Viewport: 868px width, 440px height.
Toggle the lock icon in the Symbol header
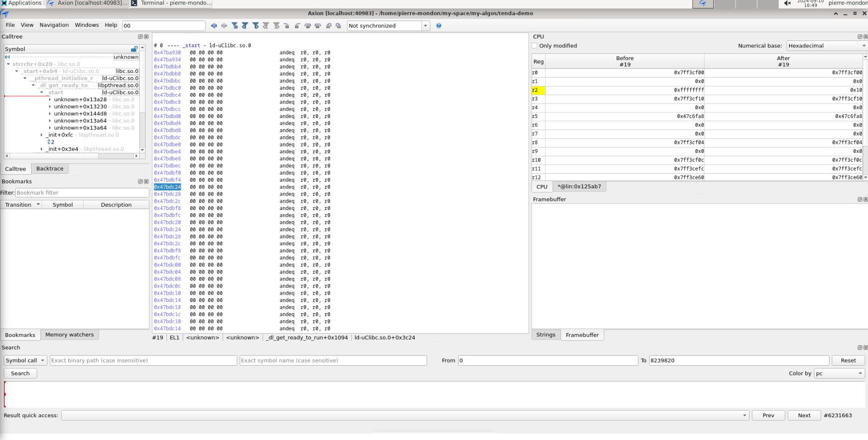coord(134,49)
